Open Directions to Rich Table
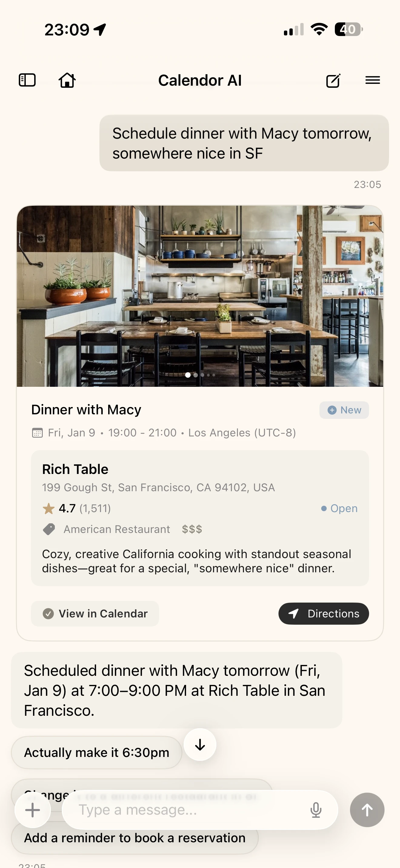Viewport: 400px width, 868px height. click(323, 613)
